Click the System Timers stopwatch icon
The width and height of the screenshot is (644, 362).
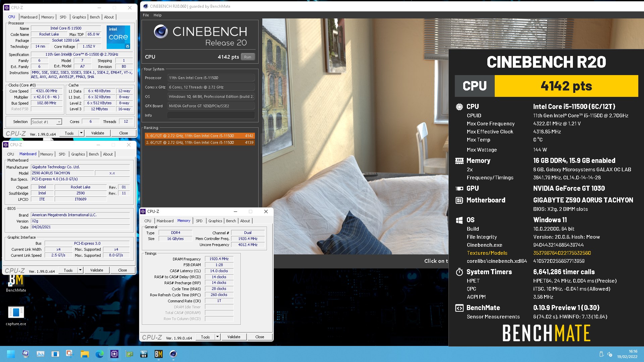tap(459, 272)
